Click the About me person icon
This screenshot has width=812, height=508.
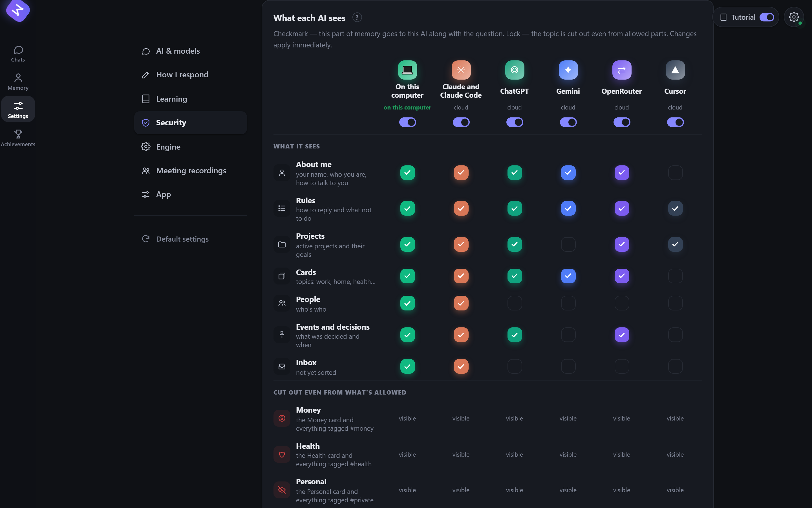(x=282, y=173)
